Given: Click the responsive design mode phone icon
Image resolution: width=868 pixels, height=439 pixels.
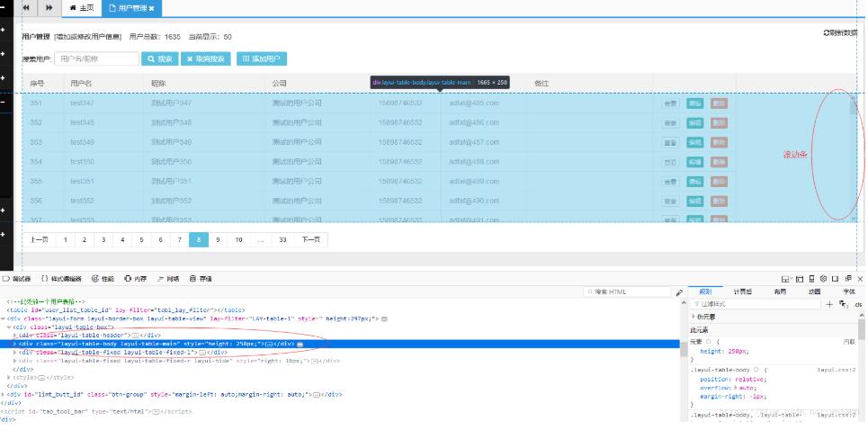Looking at the screenshot, I should [x=811, y=279].
